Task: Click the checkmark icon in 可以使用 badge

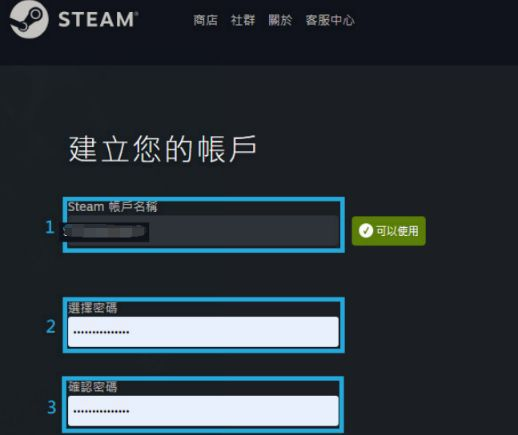Action: coord(366,231)
